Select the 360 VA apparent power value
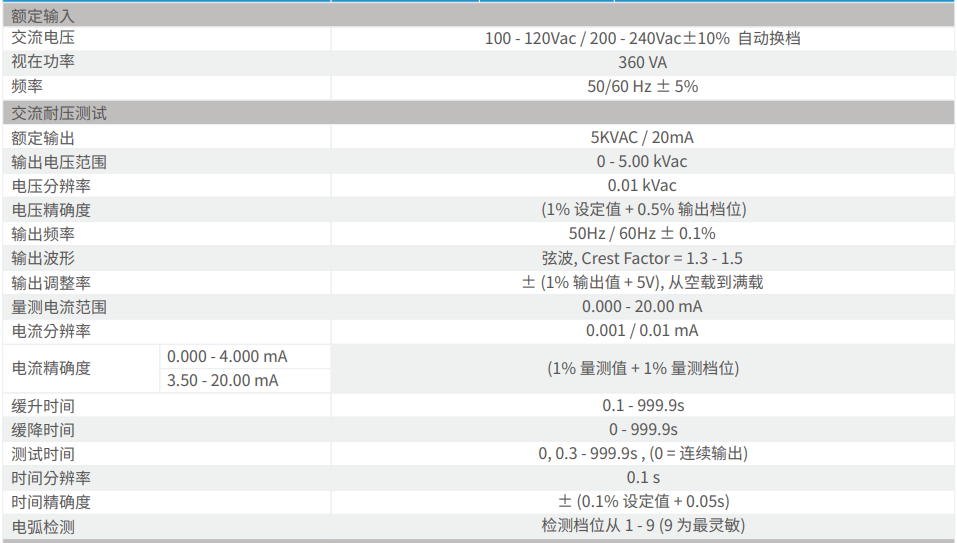 (643, 62)
